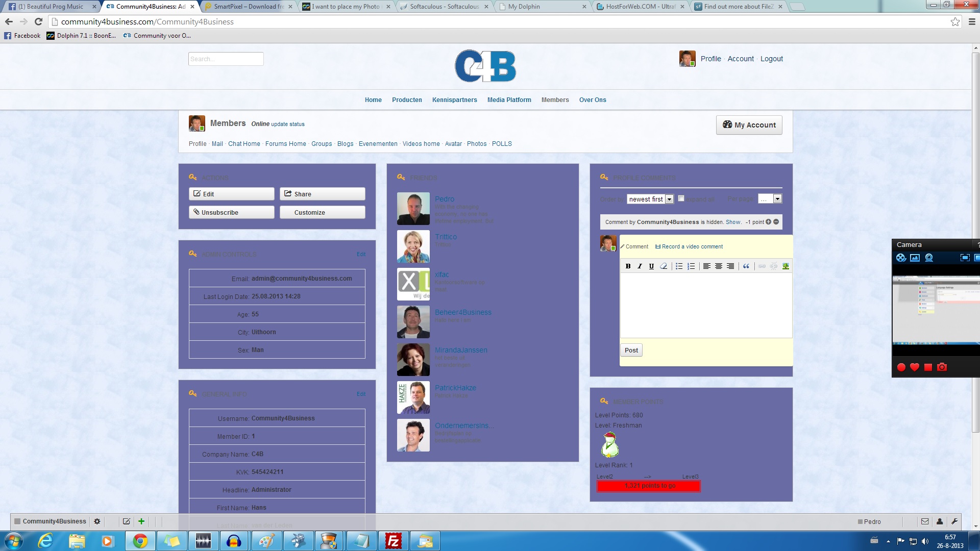Viewport: 980px width, 551px height.
Task: Open gear settings icon beside Community4Business
Action: (x=97, y=521)
